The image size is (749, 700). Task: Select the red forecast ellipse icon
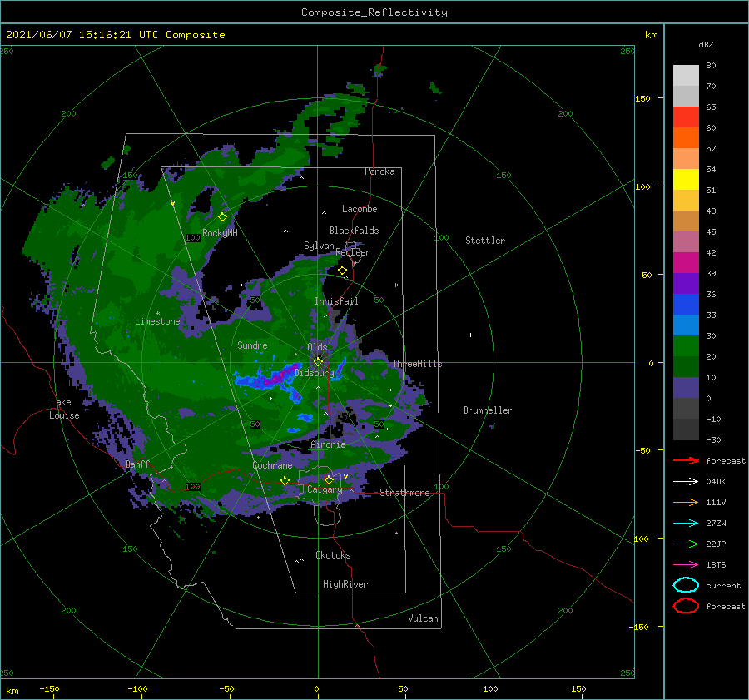point(686,606)
